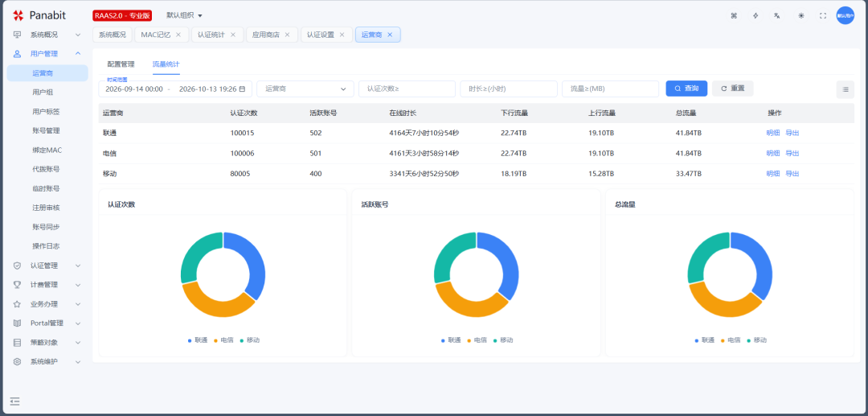Open the language translation icon
The image size is (868, 416).
tap(777, 15)
